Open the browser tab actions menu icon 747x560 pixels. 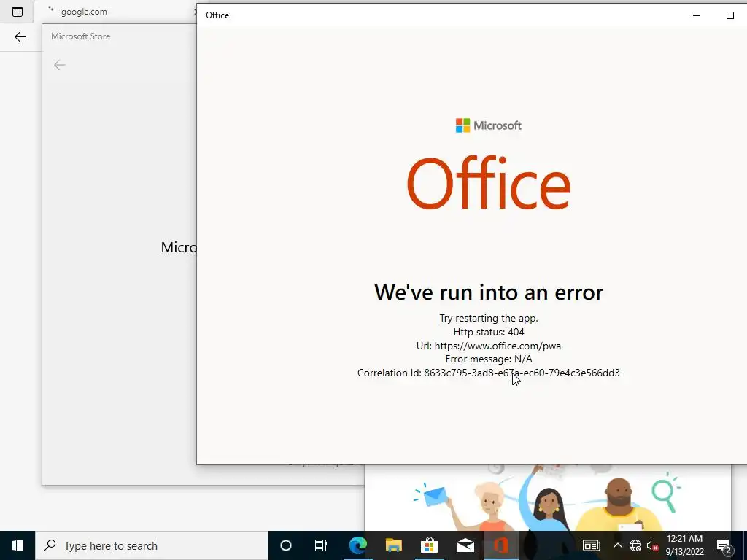(18, 12)
